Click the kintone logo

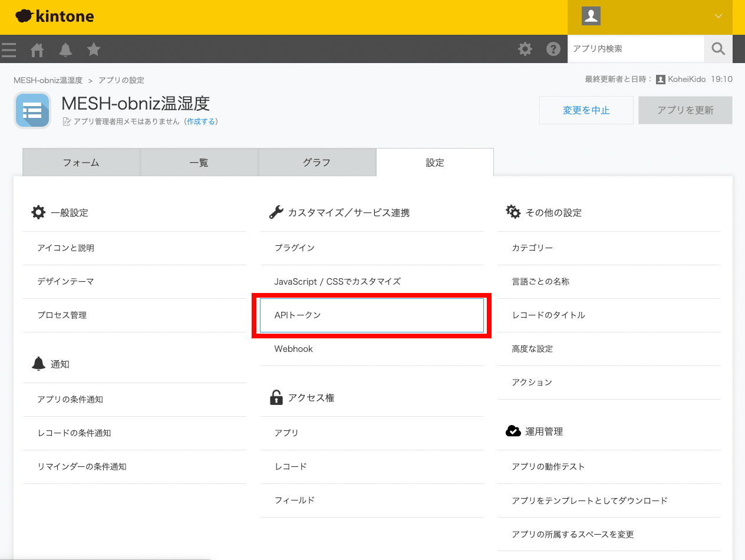click(x=54, y=17)
